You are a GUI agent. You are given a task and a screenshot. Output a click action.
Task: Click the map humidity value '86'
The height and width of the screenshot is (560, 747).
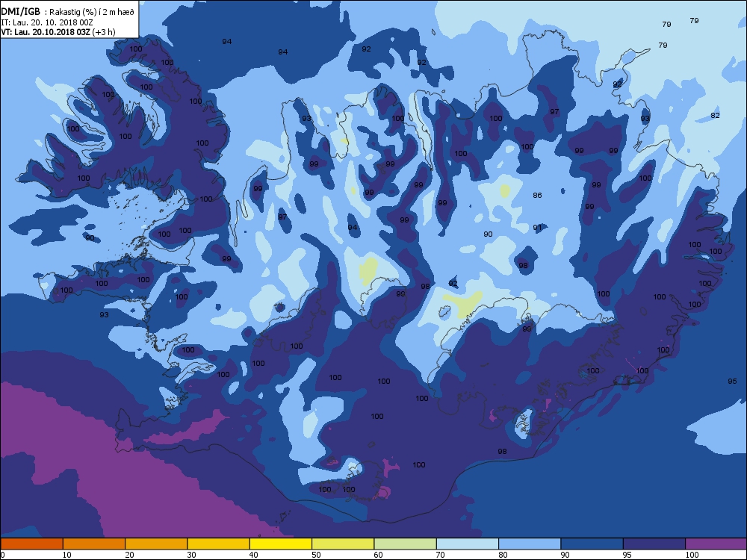pyautogui.click(x=537, y=195)
